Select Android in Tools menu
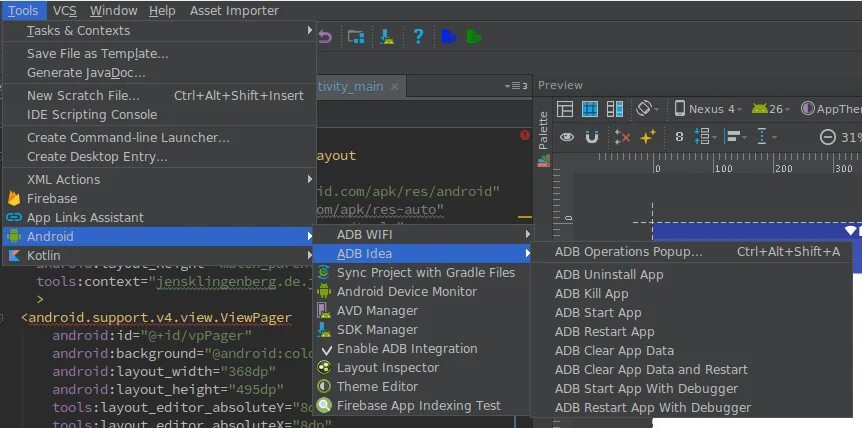This screenshot has height=428, width=862. [x=159, y=237]
